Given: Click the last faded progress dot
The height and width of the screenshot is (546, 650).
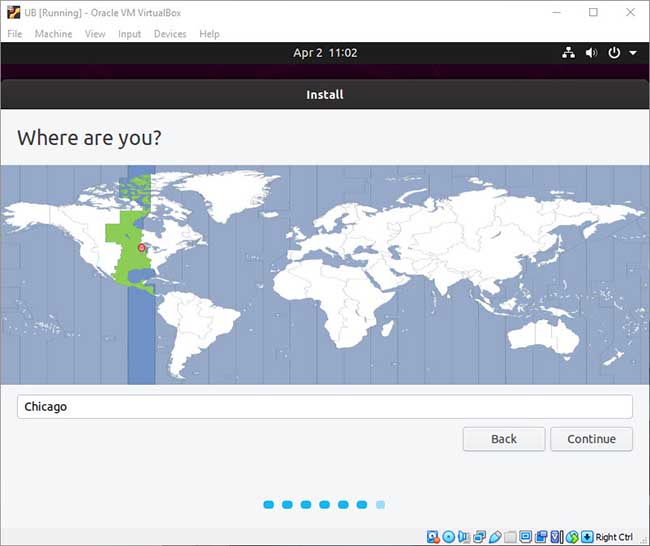Looking at the screenshot, I should [380, 505].
